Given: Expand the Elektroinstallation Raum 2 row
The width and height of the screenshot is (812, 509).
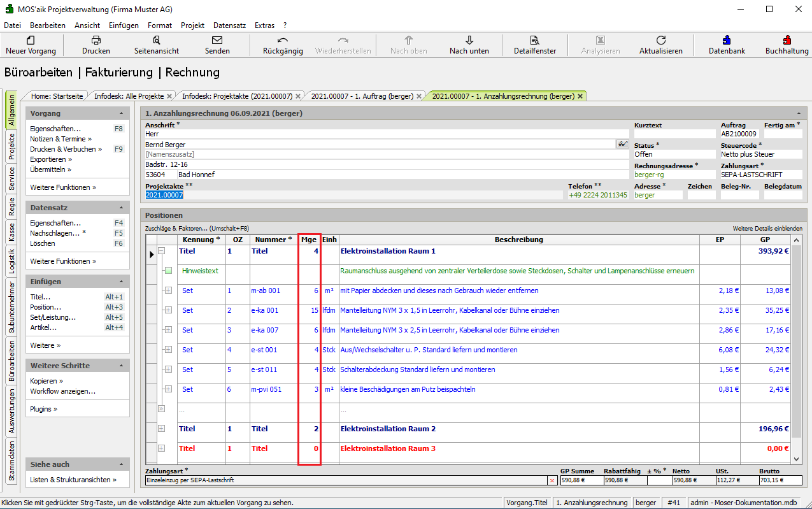Looking at the screenshot, I should (x=161, y=429).
